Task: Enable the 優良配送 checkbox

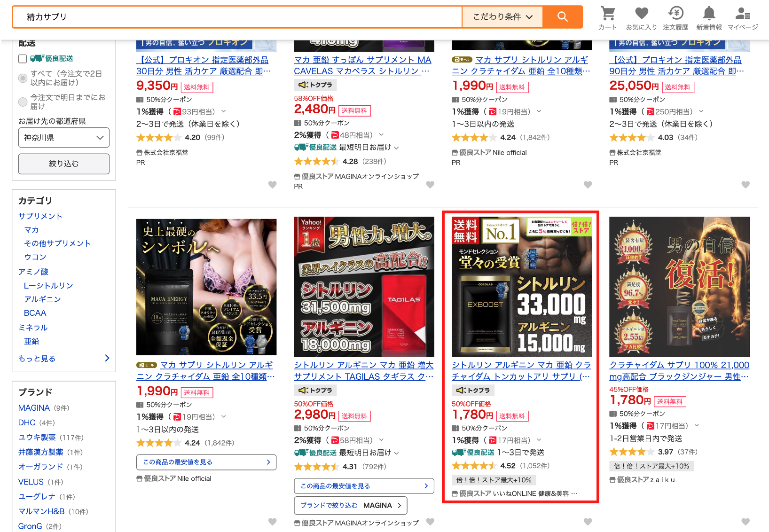Action: [23, 59]
